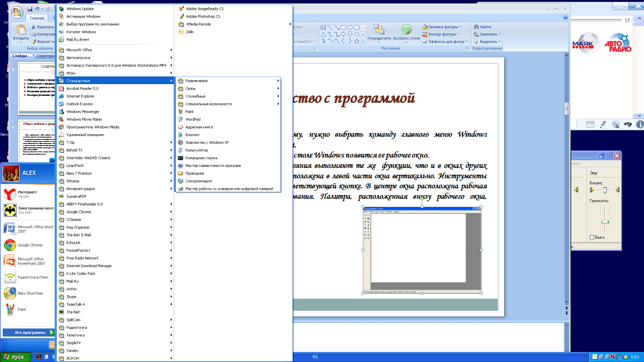Viewport: 644px width, 362px height.
Task: Click the RU language indicator
Action: coord(315,357)
